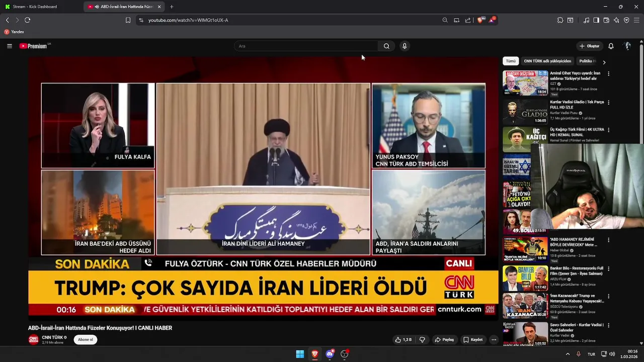Open the browser main menu icon

pos(637,20)
